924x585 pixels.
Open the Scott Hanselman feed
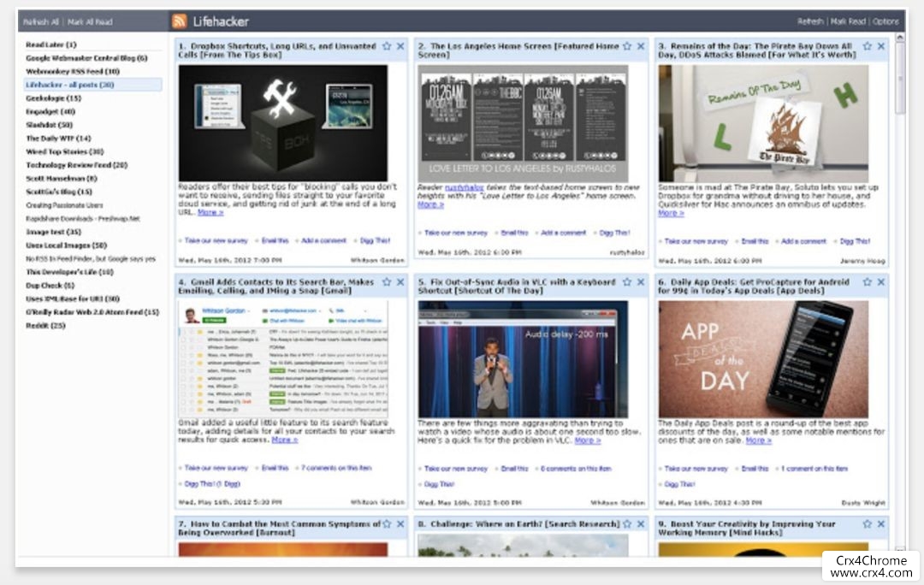click(x=62, y=179)
